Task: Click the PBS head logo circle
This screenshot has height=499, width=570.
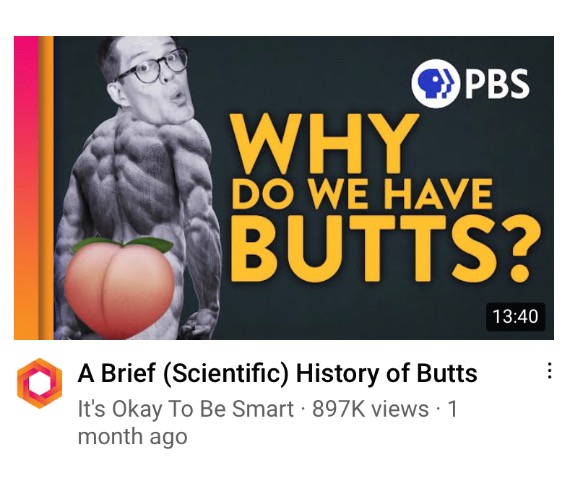Action: (434, 83)
